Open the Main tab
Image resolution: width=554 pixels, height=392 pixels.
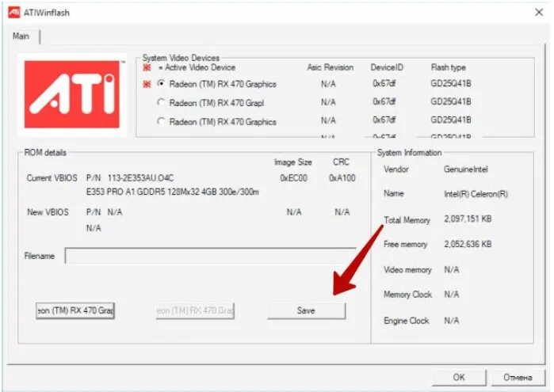(x=21, y=36)
